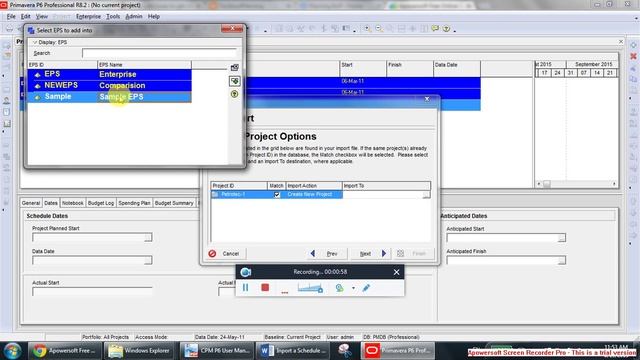Open the Enterprise menu
This screenshot has height=360, width=640.
coord(88,16)
